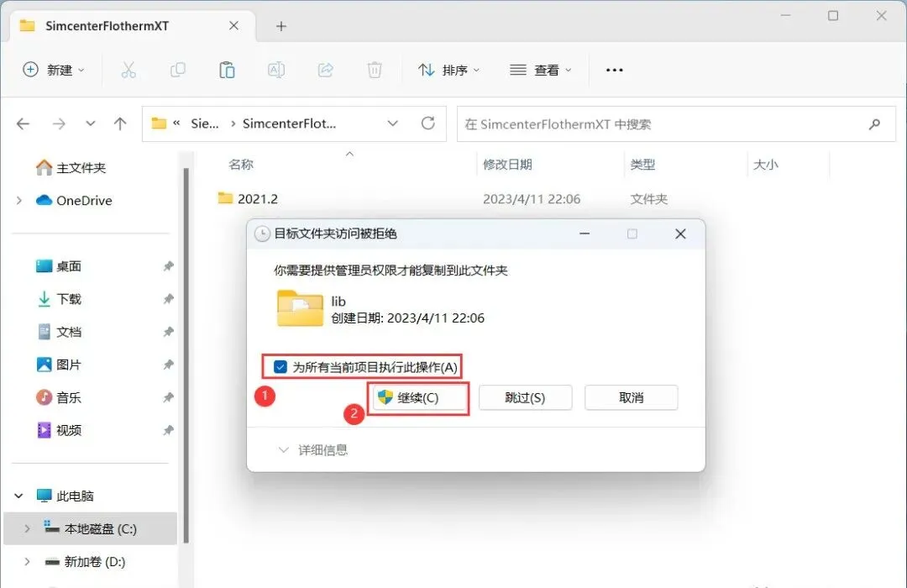Open the 排序 sort dropdown

coord(449,70)
